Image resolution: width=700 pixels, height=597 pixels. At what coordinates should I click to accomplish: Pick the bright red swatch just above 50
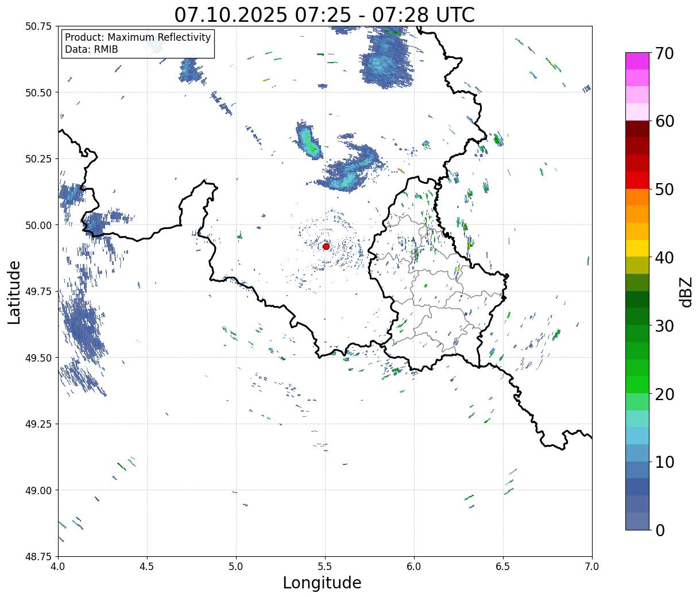[637, 180]
